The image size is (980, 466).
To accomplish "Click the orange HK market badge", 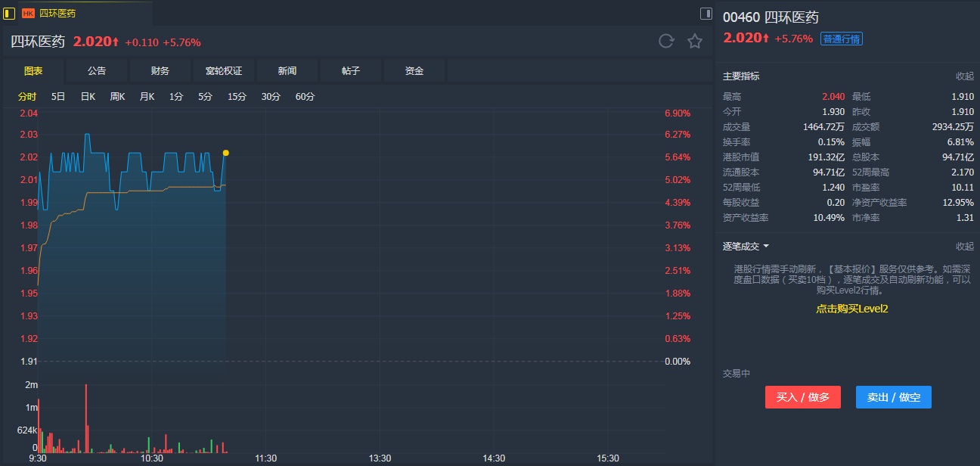I will click(x=28, y=14).
